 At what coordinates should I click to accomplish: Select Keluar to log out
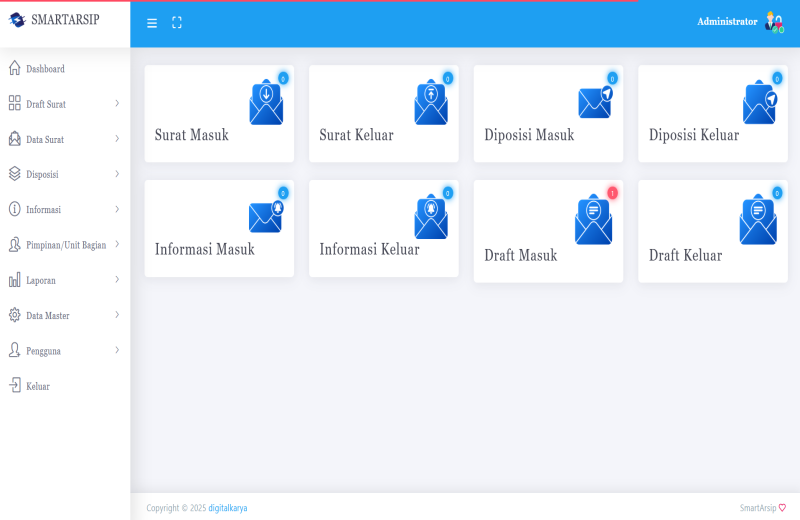click(x=38, y=386)
